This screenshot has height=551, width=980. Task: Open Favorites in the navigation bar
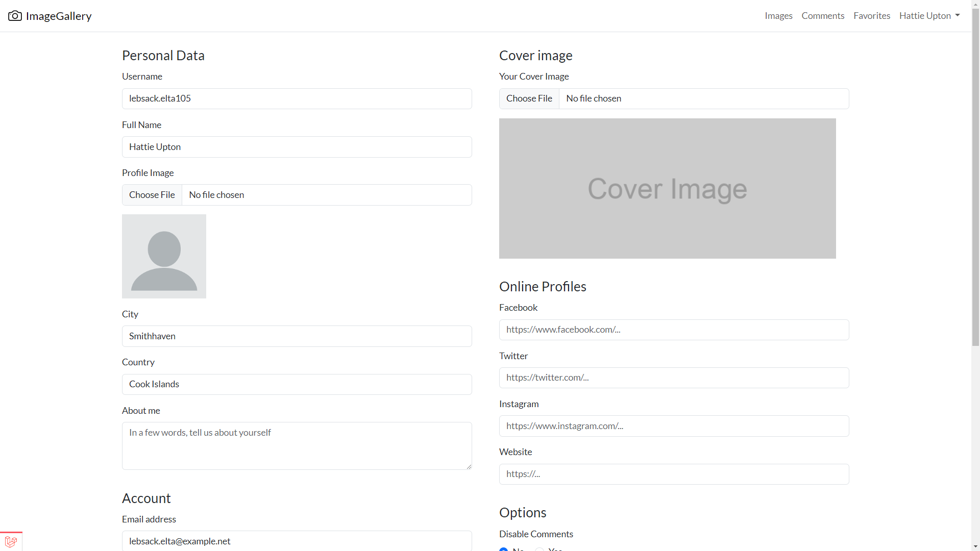pos(871,16)
